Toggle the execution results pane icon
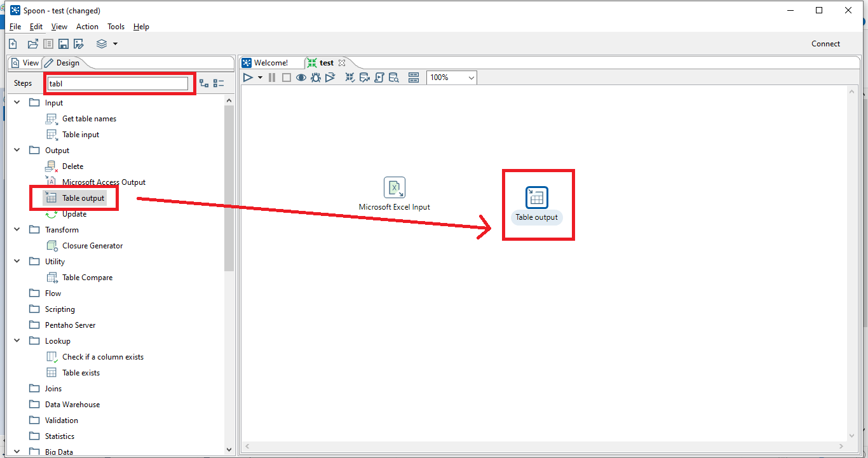 click(x=414, y=77)
